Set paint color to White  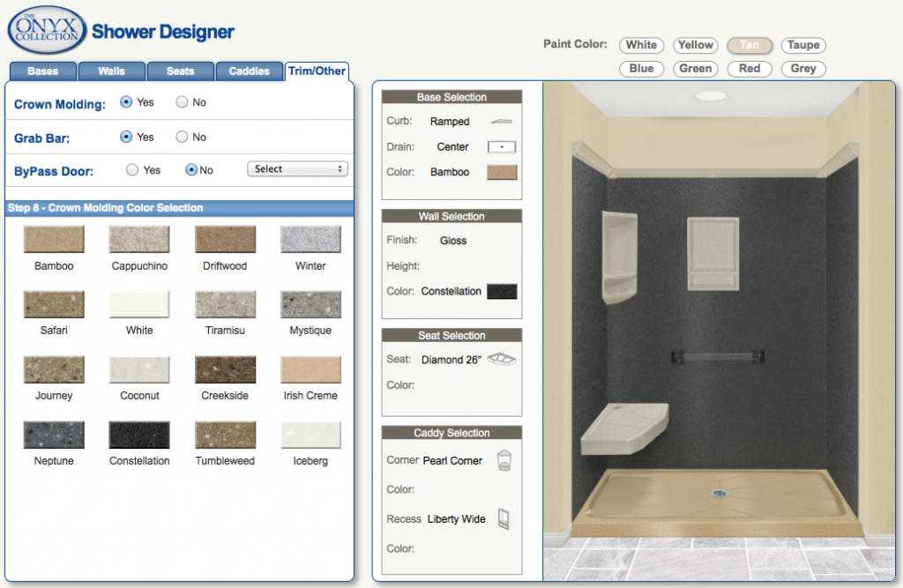pyautogui.click(x=642, y=45)
